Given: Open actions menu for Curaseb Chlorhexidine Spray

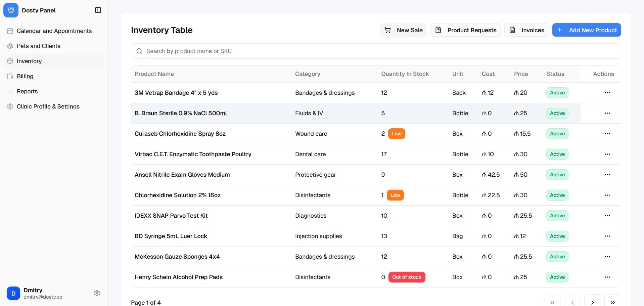Looking at the screenshot, I should [x=607, y=134].
